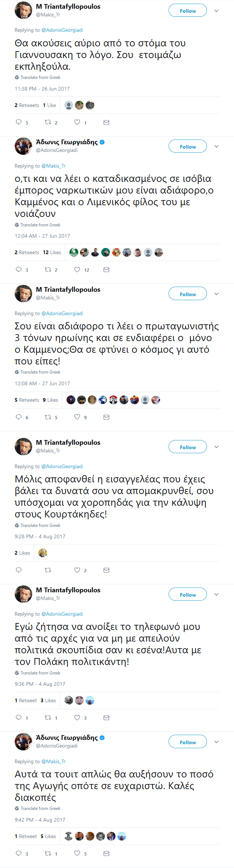Toggle the heart on the 9:28 PM tweet
The image size is (234, 868).
click(x=77, y=570)
